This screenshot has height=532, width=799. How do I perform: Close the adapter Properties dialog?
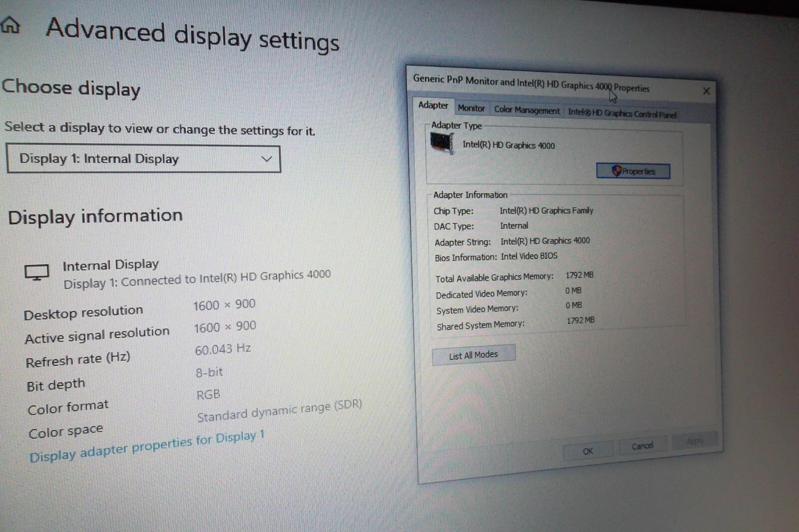tap(706, 91)
